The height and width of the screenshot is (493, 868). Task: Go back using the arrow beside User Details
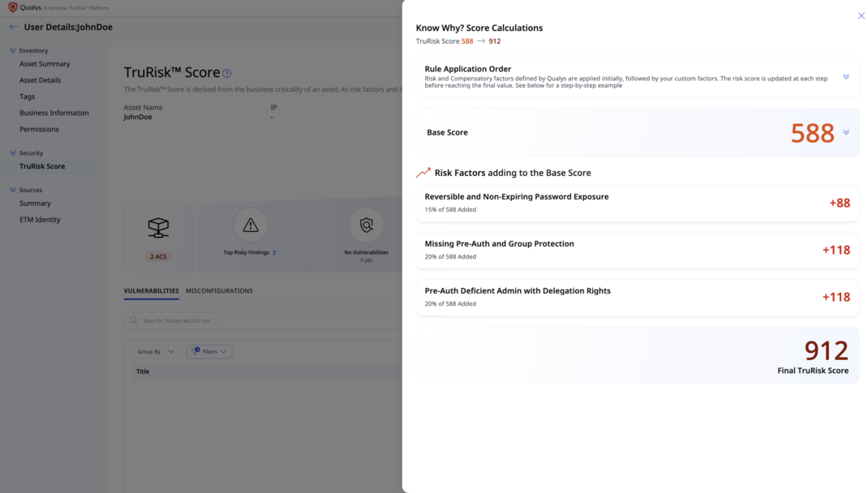(13, 27)
